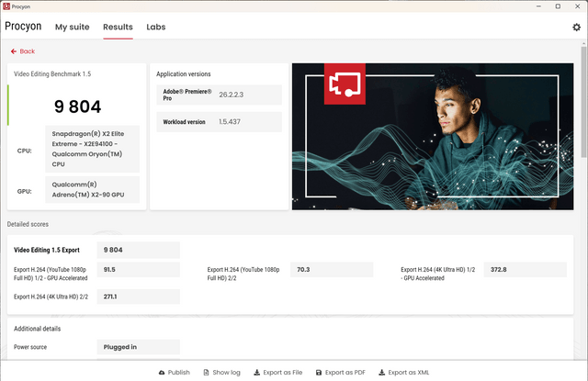Click the Application versions heading
This screenshot has height=381, width=588.
pos(184,73)
